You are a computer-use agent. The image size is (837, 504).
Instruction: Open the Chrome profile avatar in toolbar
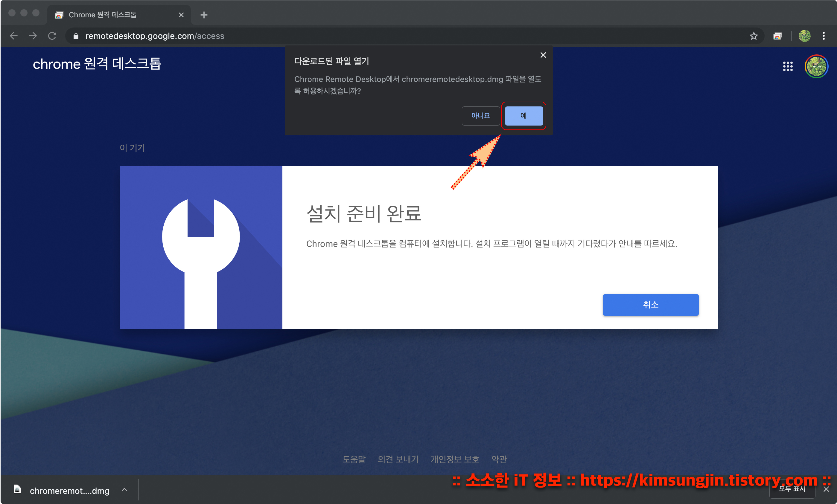click(x=804, y=36)
